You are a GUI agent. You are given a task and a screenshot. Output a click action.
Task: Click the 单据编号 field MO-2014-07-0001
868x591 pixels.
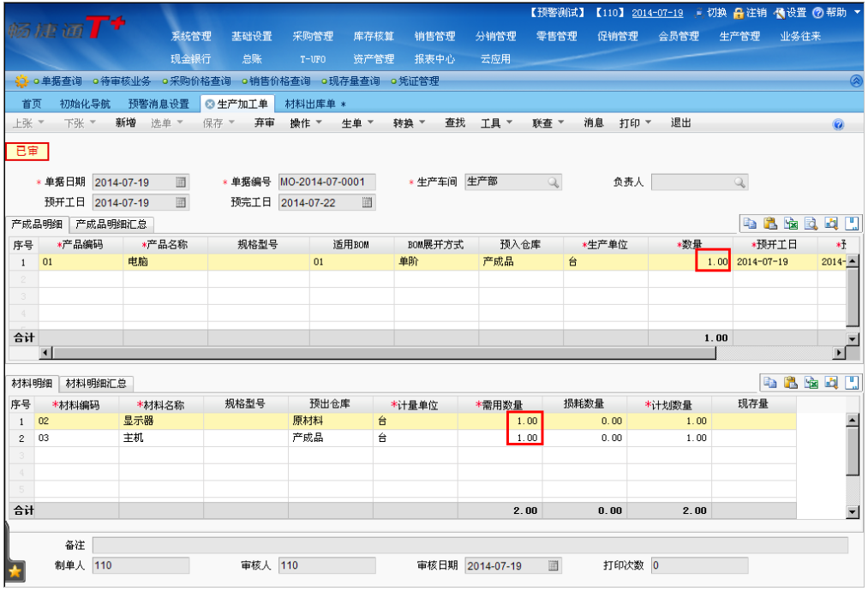click(326, 182)
